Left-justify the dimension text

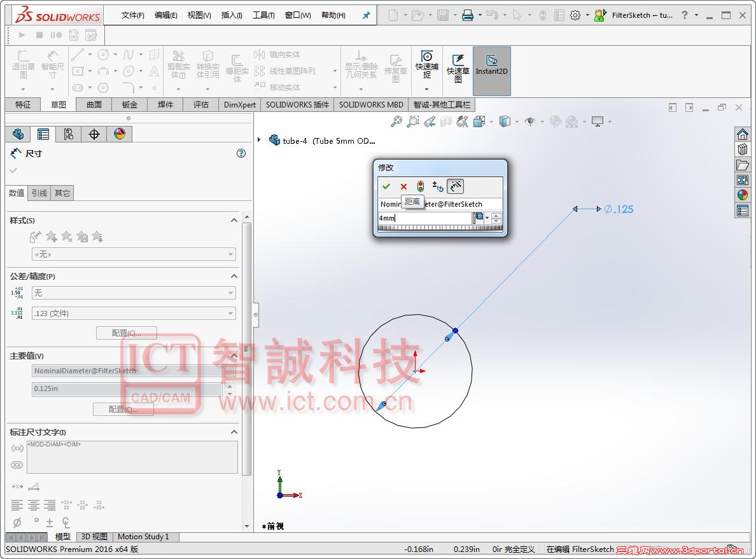[x=17, y=505]
